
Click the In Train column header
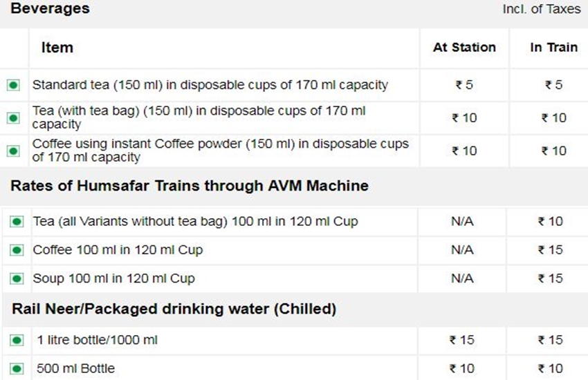(553, 48)
